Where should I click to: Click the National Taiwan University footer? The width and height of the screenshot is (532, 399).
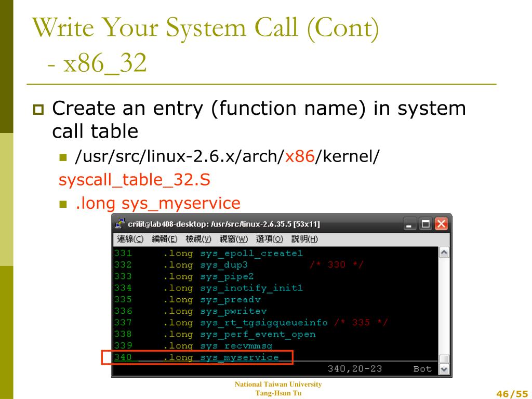coord(278,384)
